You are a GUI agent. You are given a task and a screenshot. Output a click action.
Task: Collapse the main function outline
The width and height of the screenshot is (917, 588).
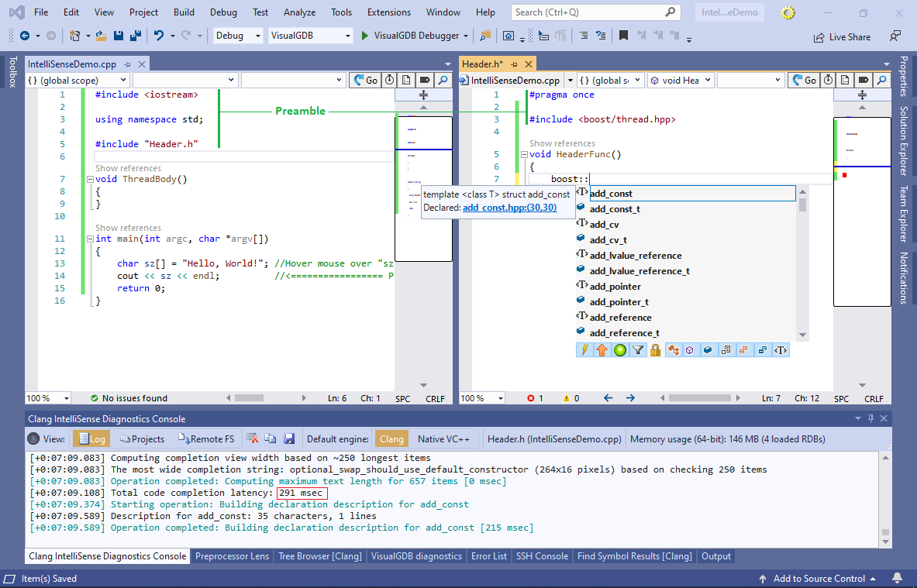pos(90,239)
